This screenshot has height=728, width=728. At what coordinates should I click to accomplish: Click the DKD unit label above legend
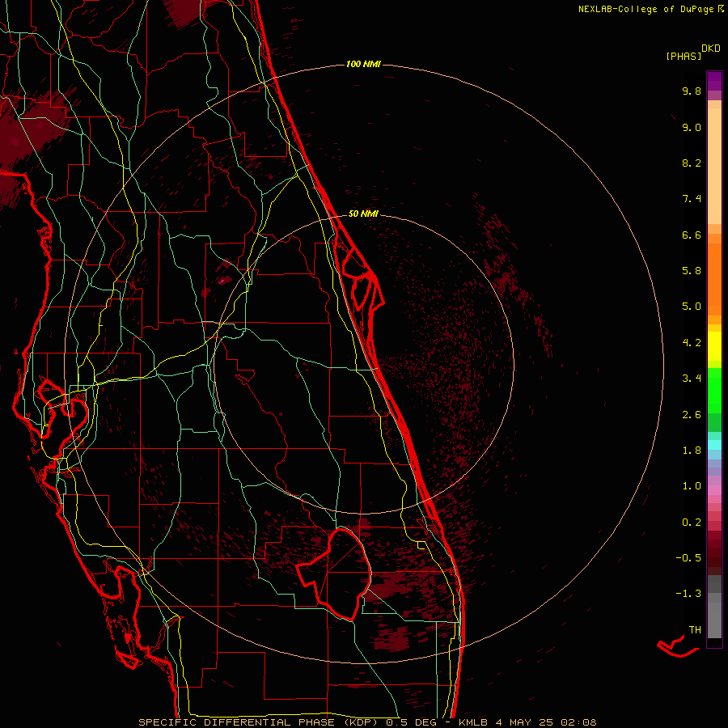coord(711,48)
